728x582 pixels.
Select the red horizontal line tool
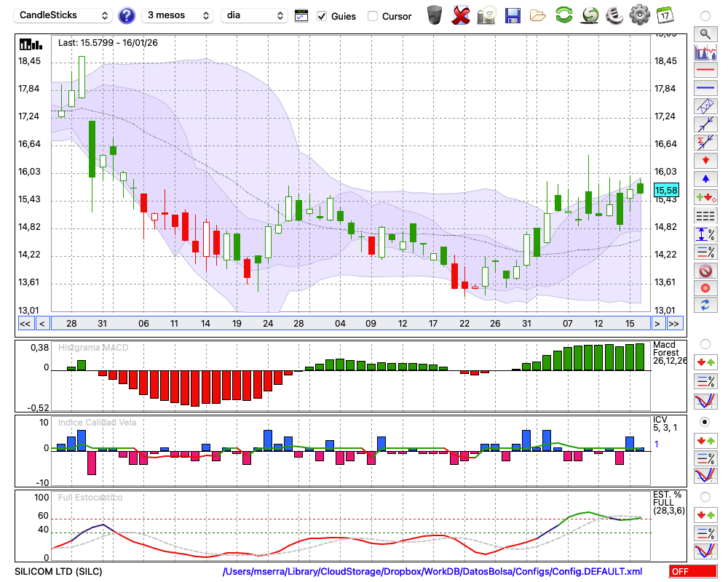click(705, 71)
